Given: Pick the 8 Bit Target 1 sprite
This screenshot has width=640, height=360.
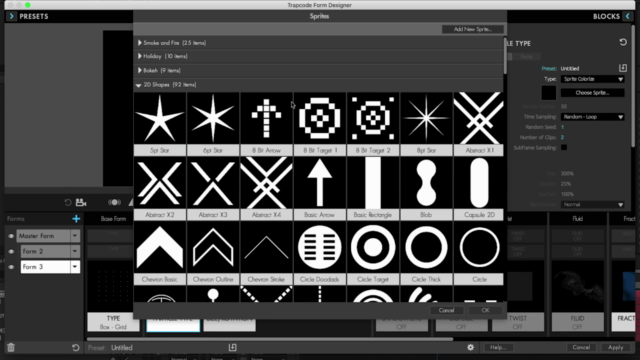Looking at the screenshot, I should [320, 124].
